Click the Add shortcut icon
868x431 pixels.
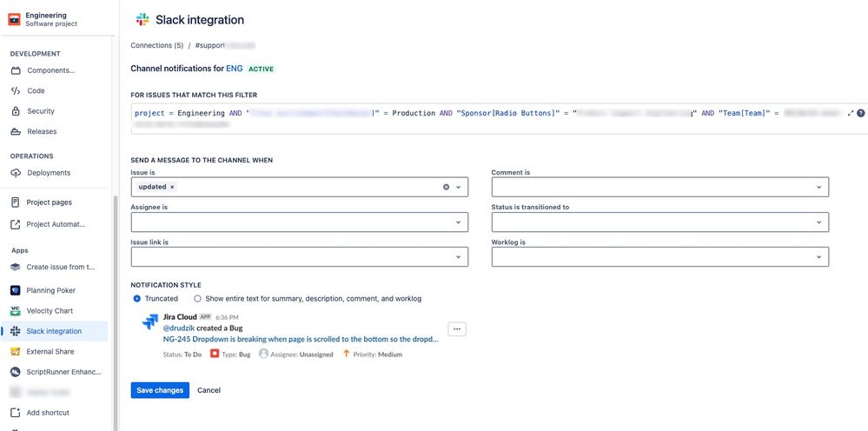16,413
